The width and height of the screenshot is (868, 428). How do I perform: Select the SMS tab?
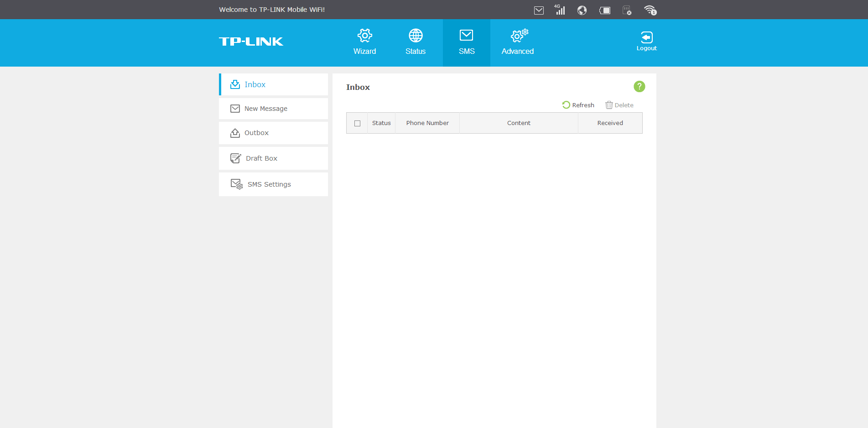(x=466, y=42)
